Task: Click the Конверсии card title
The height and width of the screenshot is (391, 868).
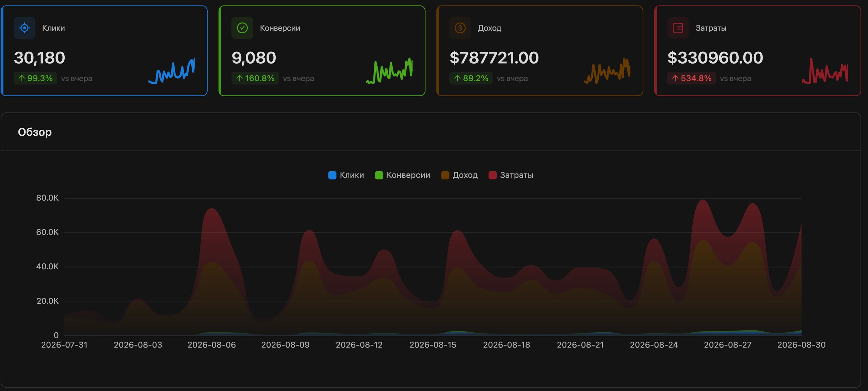Action: pyautogui.click(x=280, y=28)
